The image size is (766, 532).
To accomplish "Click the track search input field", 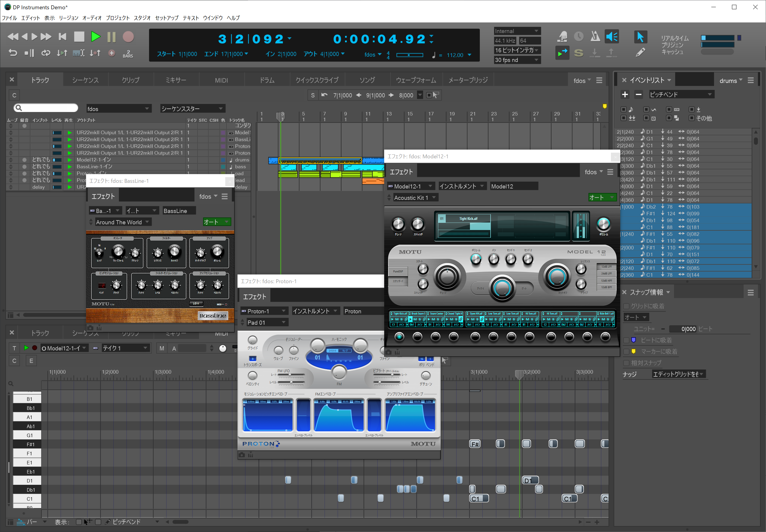I will click(46, 108).
